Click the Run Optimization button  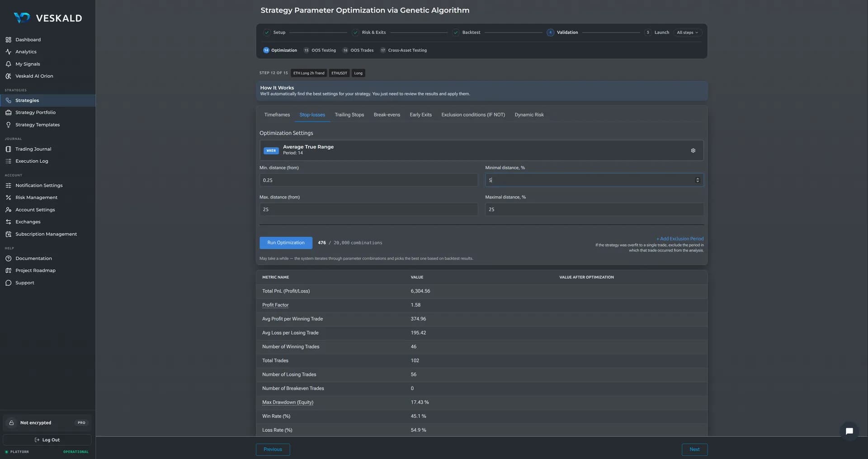[x=286, y=243]
